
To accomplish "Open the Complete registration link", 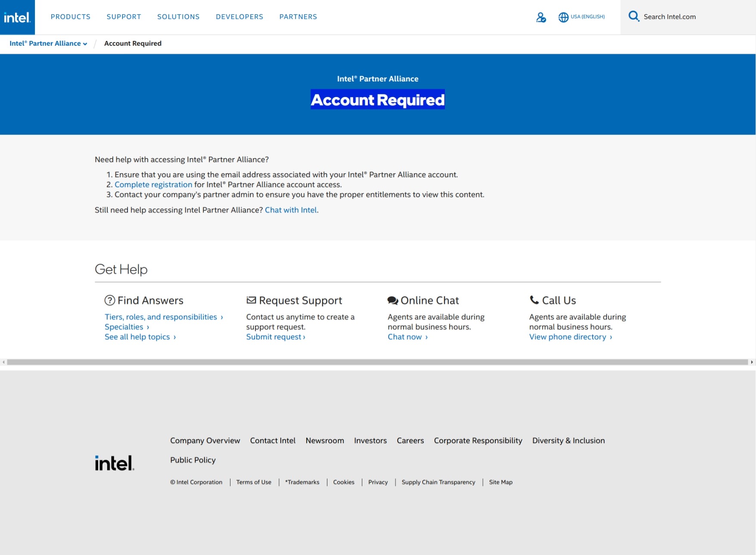I will tap(153, 184).
